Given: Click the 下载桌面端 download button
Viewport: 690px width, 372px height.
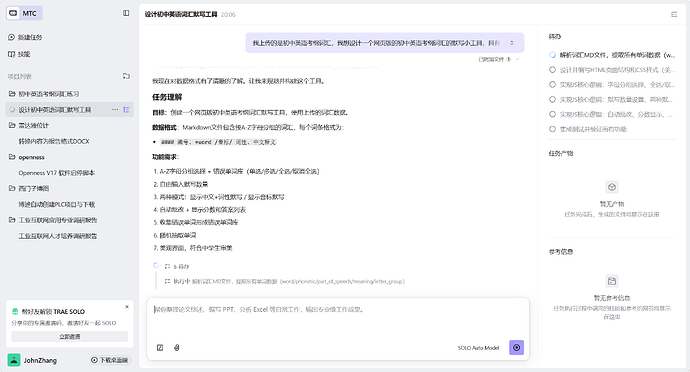Looking at the screenshot, I should pos(110,360).
